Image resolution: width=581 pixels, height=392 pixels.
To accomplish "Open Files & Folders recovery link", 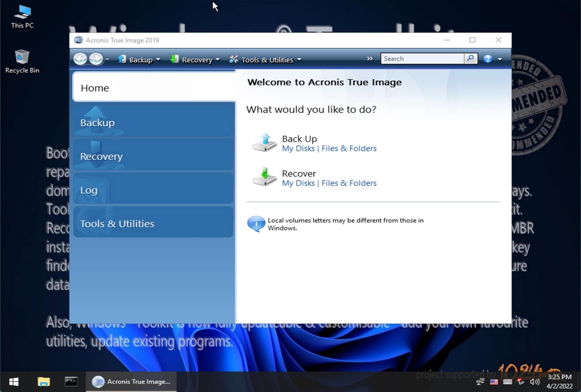I will pyautogui.click(x=349, y=183).
